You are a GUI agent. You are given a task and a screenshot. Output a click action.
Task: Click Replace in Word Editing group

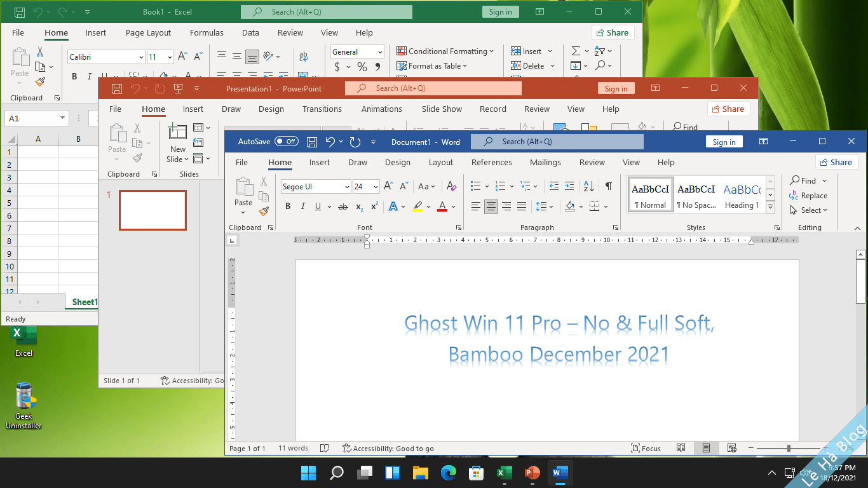pos(808,196)
